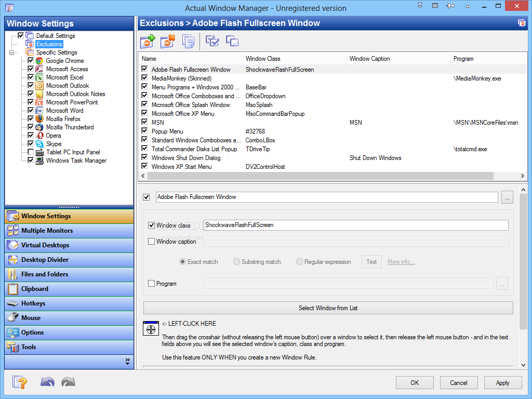Click the OK button

415,383
